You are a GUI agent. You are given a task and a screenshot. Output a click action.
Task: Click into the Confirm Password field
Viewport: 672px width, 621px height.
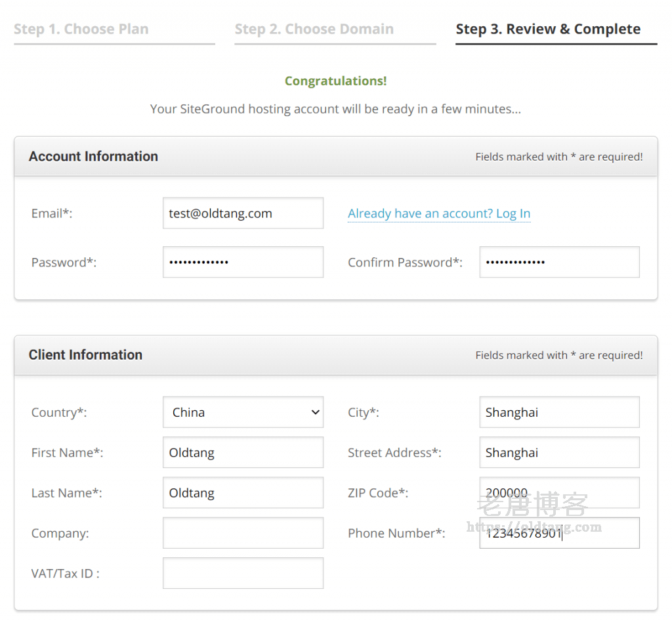[x=559, y=262]
